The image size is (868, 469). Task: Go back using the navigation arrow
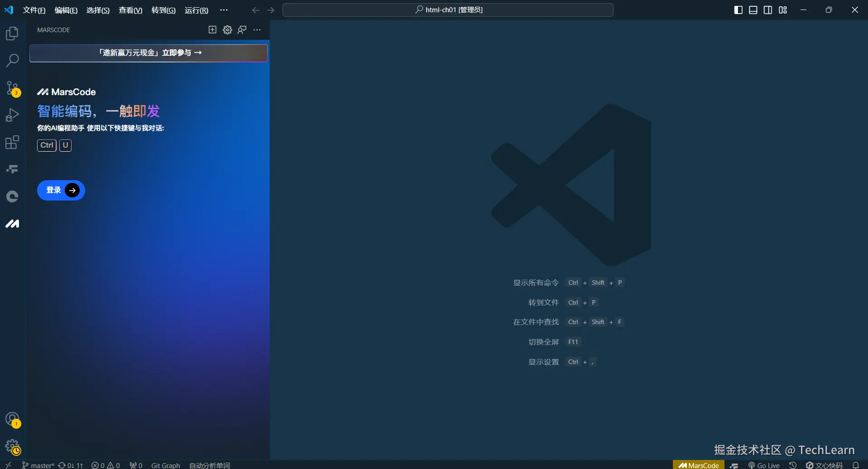(256, 10)
